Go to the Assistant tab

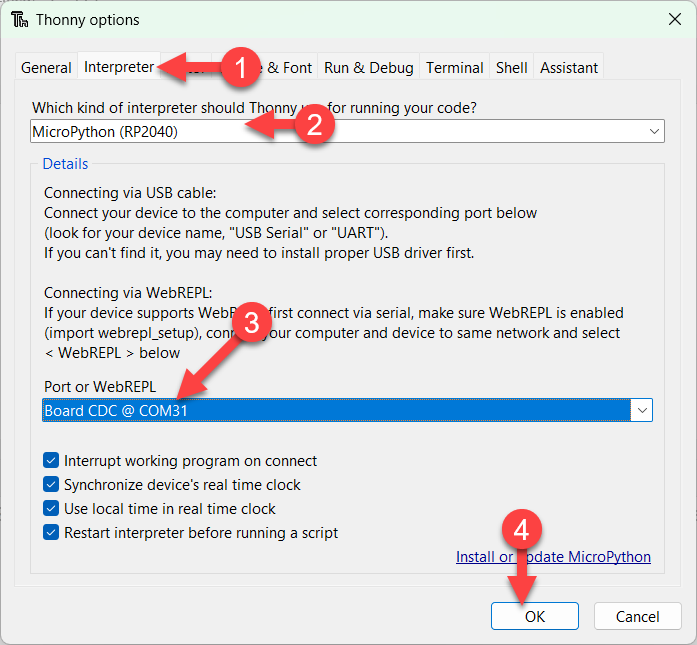point(569,68)
